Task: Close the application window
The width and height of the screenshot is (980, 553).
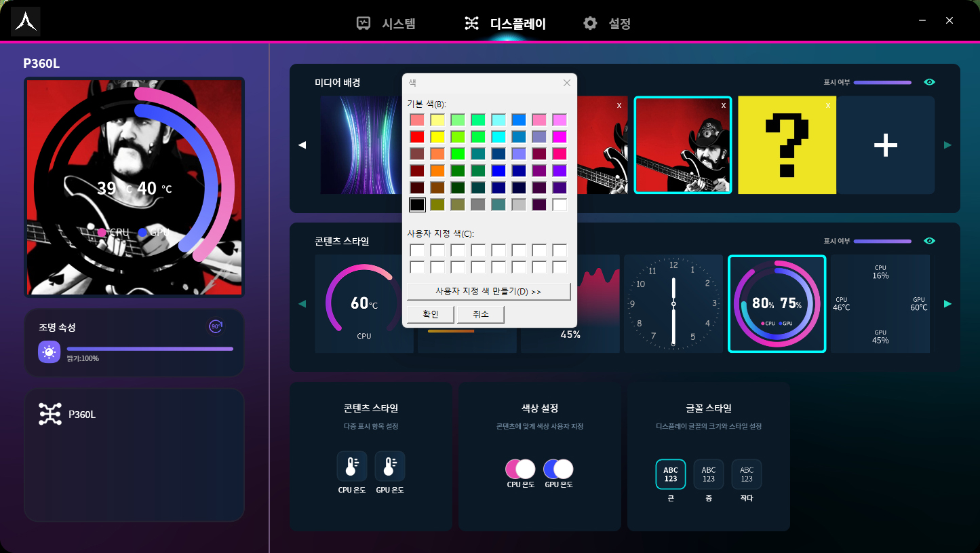Action: pyautogui.click(x=949, y=21)
